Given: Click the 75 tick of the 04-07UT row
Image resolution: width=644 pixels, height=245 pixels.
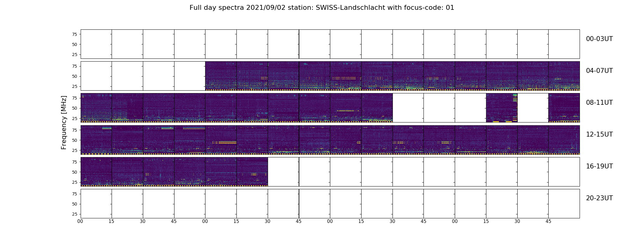Looking at the screenshot, I should [75, 66].
